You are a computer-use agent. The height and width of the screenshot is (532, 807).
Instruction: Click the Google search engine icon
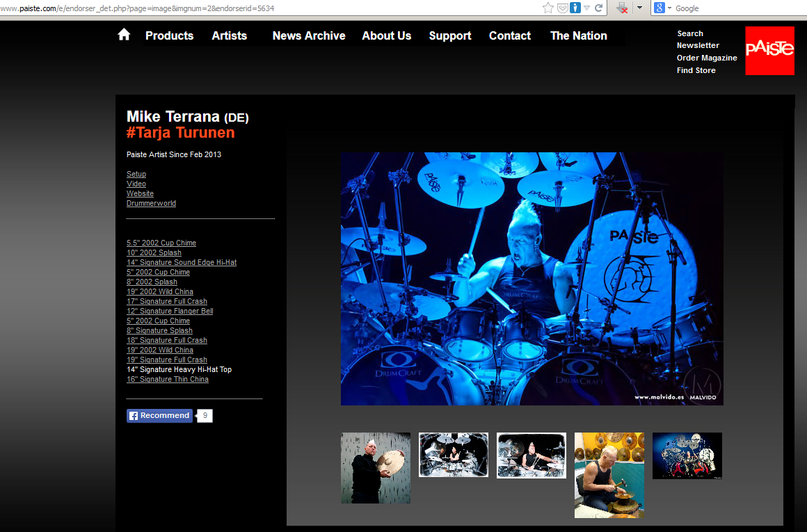[x=659, y=8]
